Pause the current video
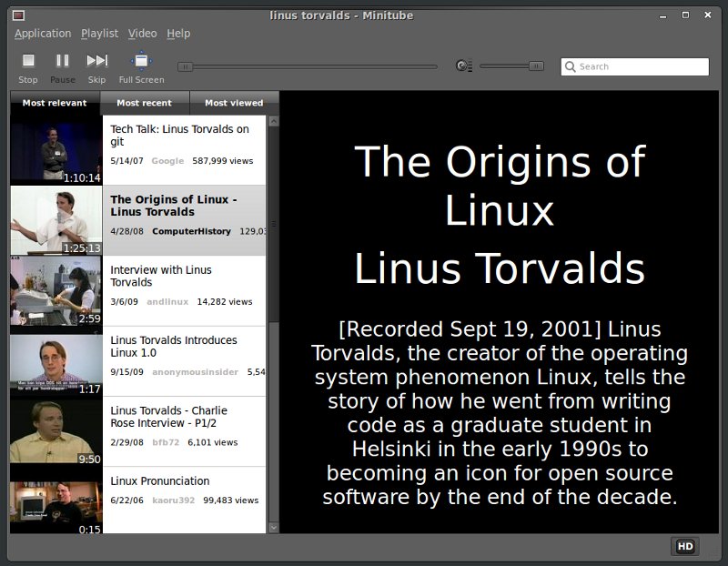 point(62,61)
